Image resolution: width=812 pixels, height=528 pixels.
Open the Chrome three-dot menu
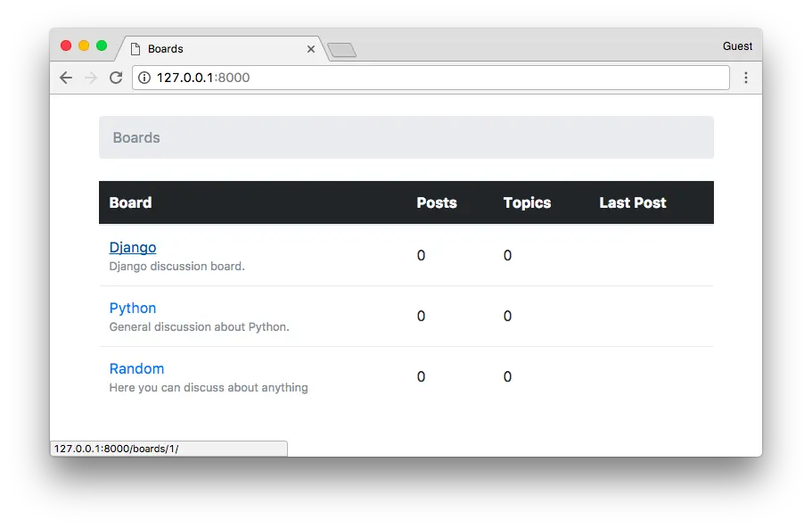point(746,78)
